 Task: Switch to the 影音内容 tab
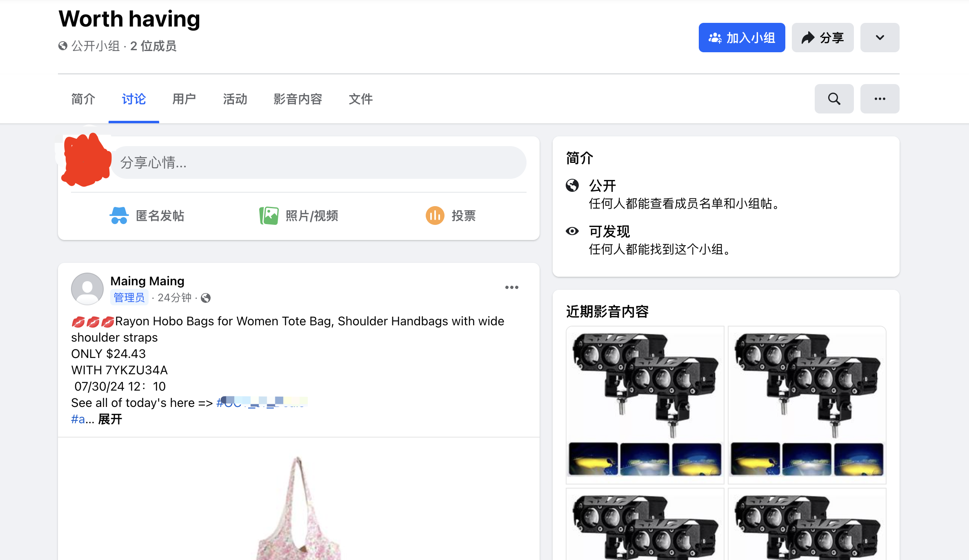(298, 99)
